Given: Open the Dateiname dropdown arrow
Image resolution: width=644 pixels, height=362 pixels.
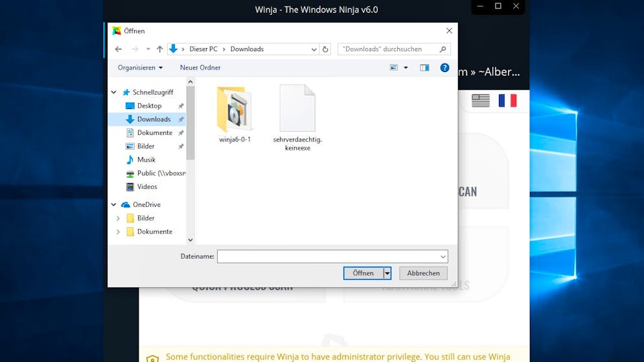Looking at the screenshot, I should (443, 256).
